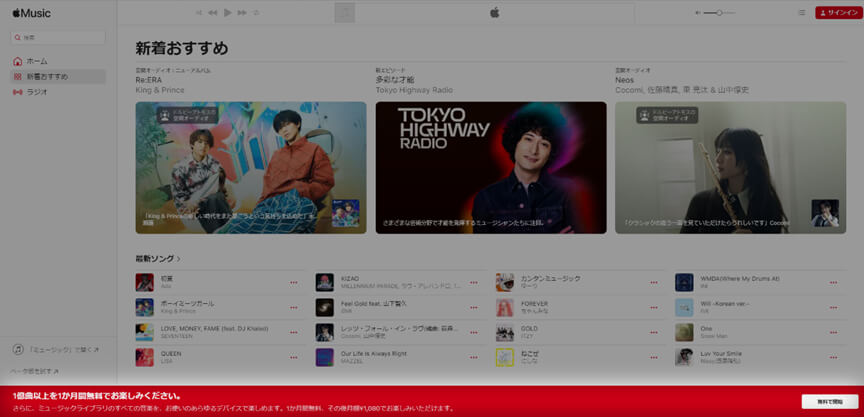Click the FOREVER song title

pos(534,304)
